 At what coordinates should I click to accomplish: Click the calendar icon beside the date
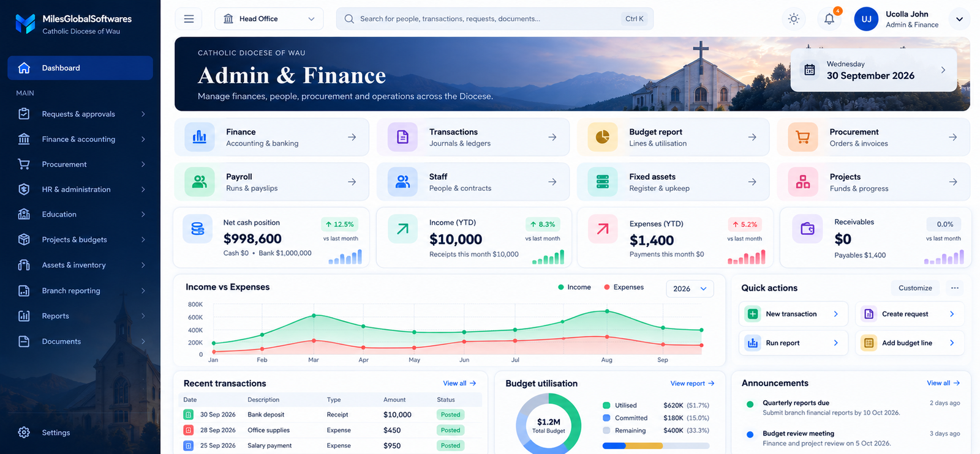810,70
